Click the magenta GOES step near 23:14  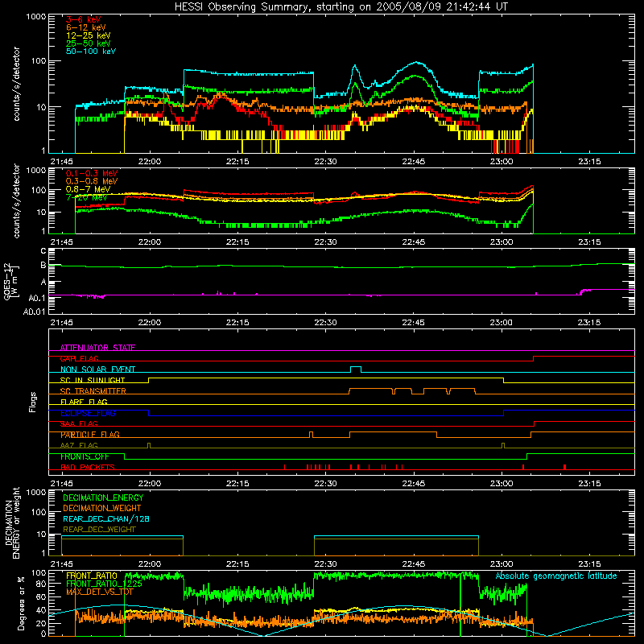tap(582, 291)
